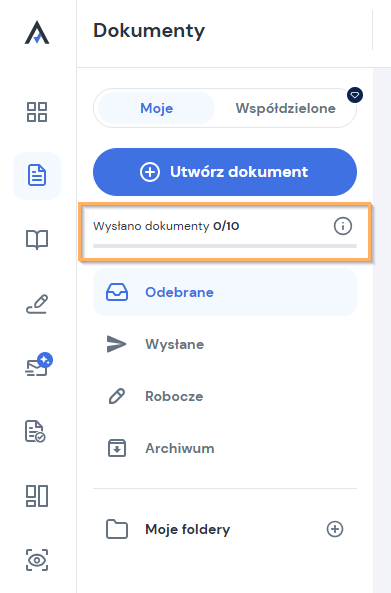Show info about sent documents limit
Viewport: 391px width, 593px height.
click(343, 226)
